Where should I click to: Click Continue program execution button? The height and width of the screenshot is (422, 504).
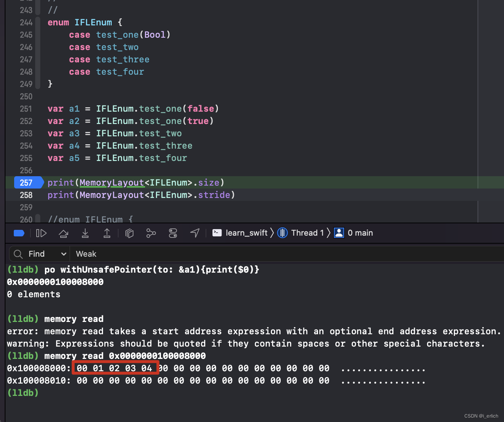[41, 233]
